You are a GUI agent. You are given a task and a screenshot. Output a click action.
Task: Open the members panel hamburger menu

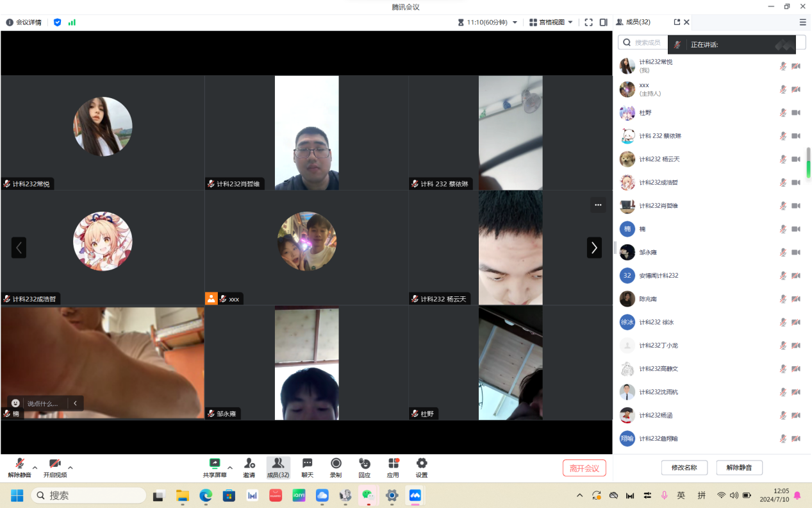click(x=802, y=22)
